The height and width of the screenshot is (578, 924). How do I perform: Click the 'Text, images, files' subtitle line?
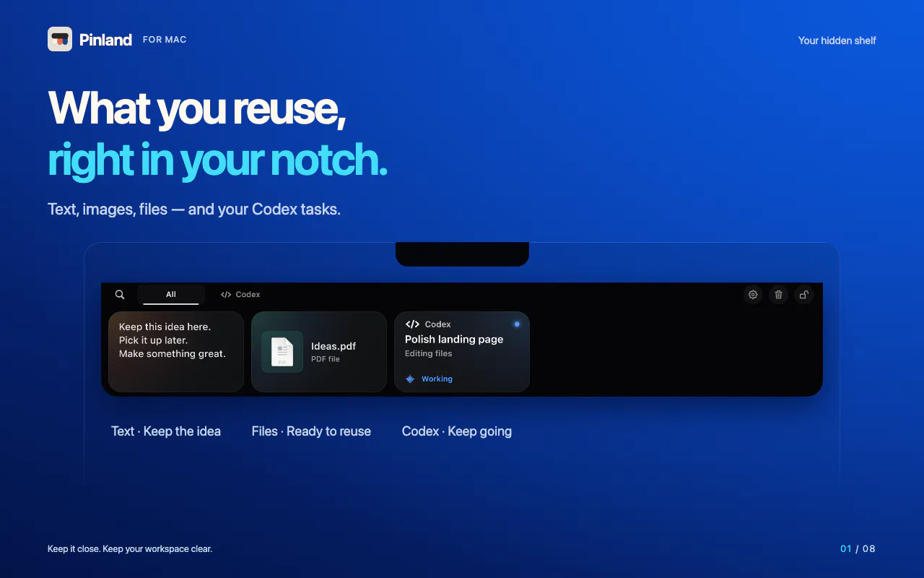click(x=194, y=210)
